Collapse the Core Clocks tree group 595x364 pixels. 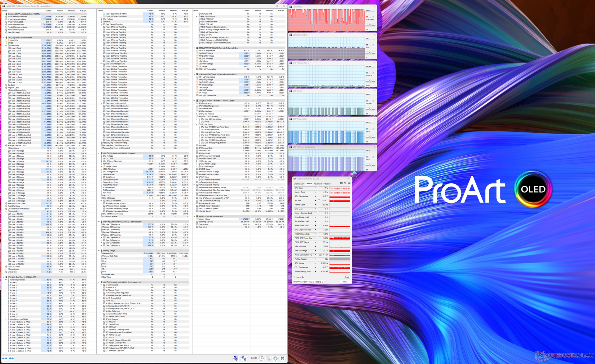tap(6, 45)
